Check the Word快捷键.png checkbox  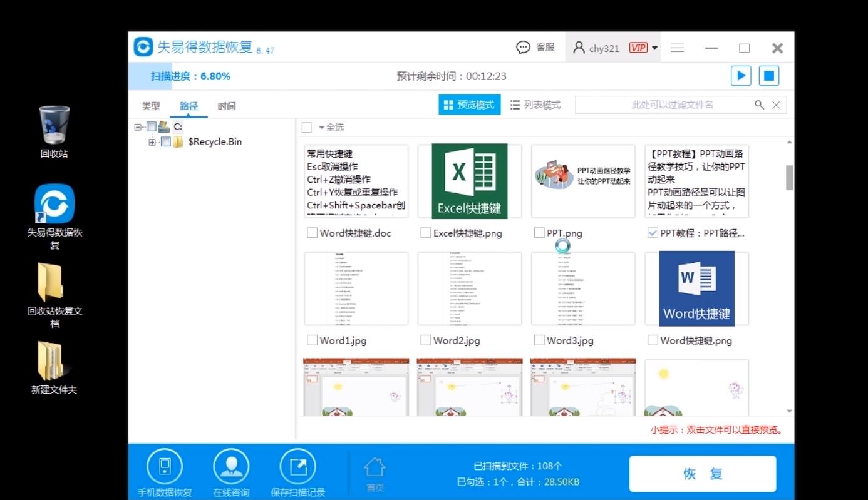pyautogui.click(x=653, y=340)
